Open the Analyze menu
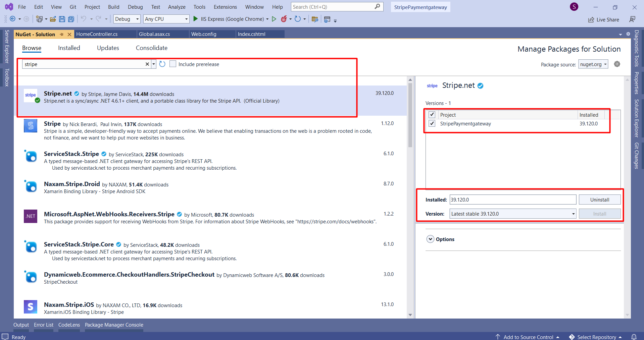This screenshot has height=340, width=644. pyautogui.click(x=177, y=7)
